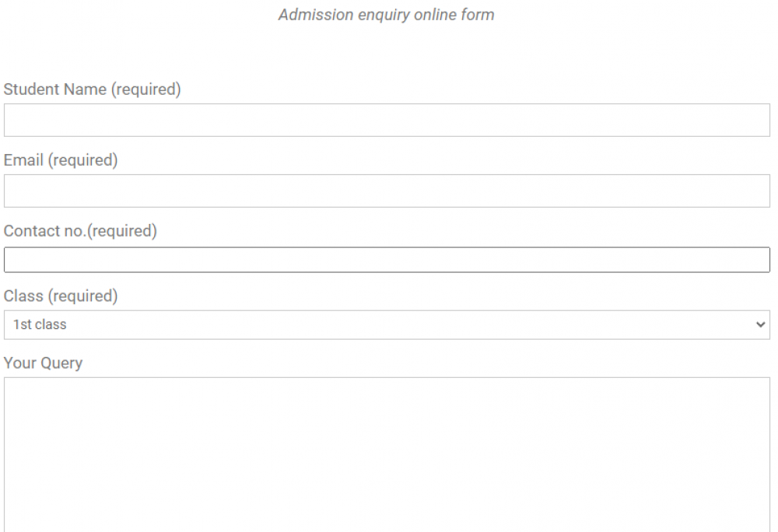Image resolution: width=778 pixels, height=532 pixels.
Task: Click the Contact no.(required) label
Action: click(80, 231)
